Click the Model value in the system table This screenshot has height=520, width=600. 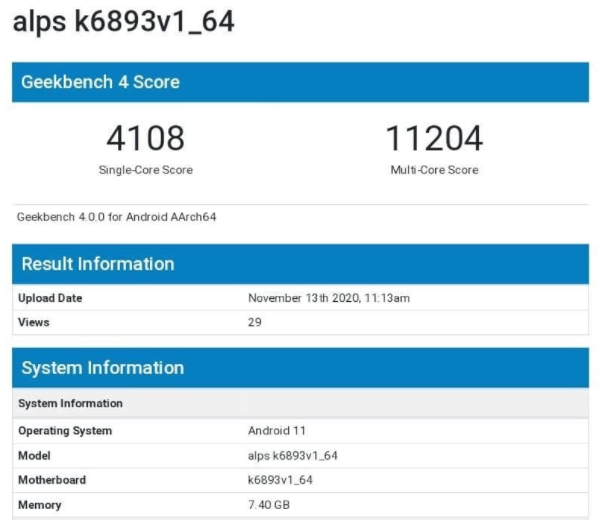click(292, 456)
